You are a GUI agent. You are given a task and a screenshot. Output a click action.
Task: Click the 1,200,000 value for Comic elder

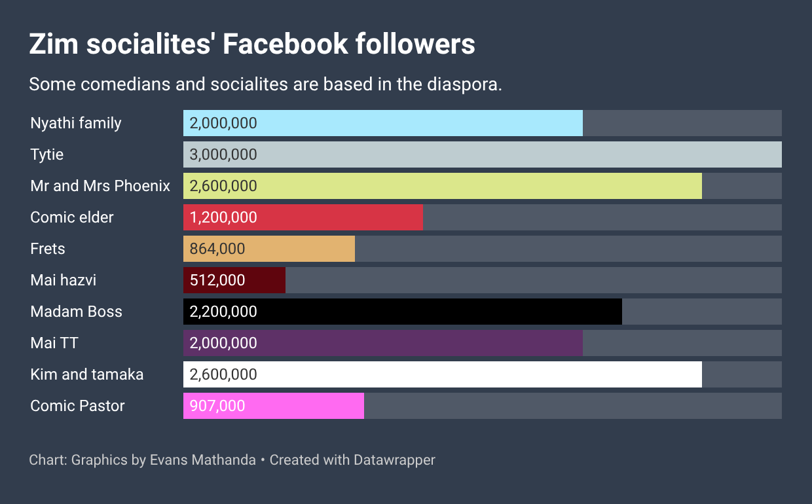[223, 217]
